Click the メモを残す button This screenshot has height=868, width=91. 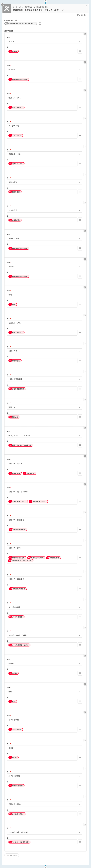(x=82, y=15)
